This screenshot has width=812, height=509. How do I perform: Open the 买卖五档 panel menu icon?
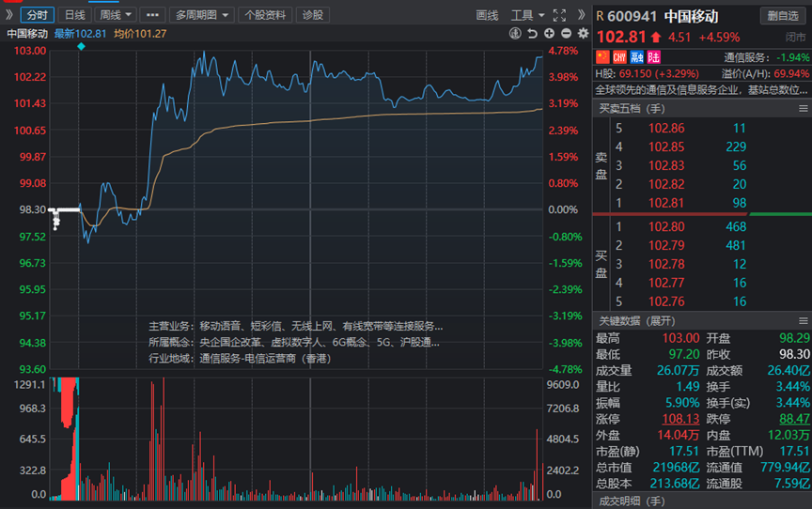click(801, 109)
